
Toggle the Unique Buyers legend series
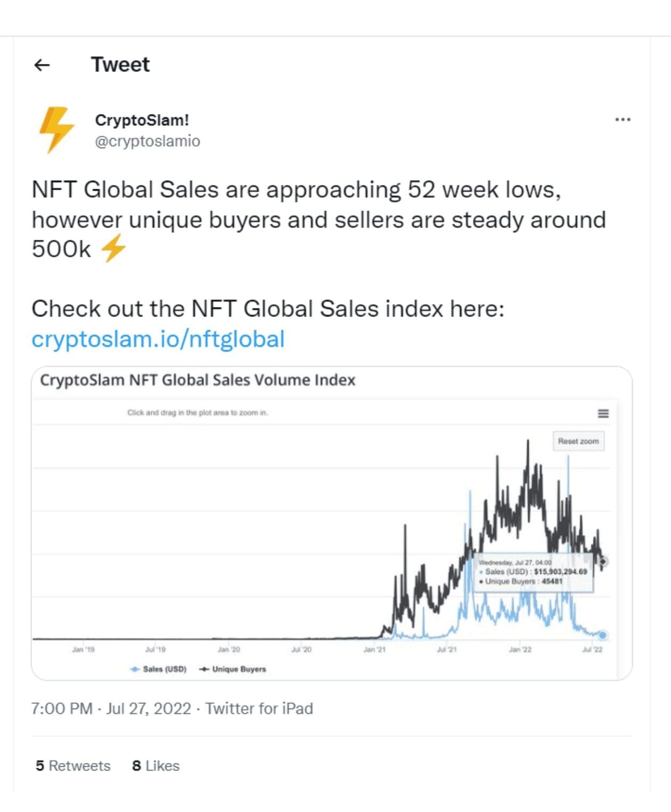click(x=233, y=669)
